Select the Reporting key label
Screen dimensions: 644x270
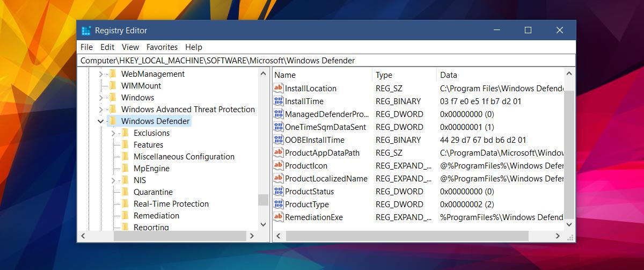click(151, 227)
